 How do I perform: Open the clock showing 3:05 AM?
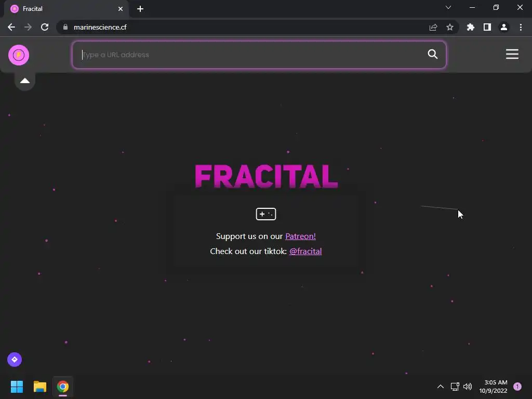[x=494, y=387]
